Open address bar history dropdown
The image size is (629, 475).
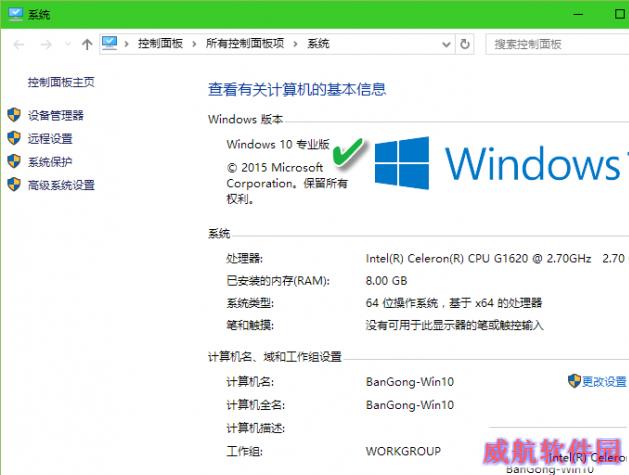[x=446, y=44]
